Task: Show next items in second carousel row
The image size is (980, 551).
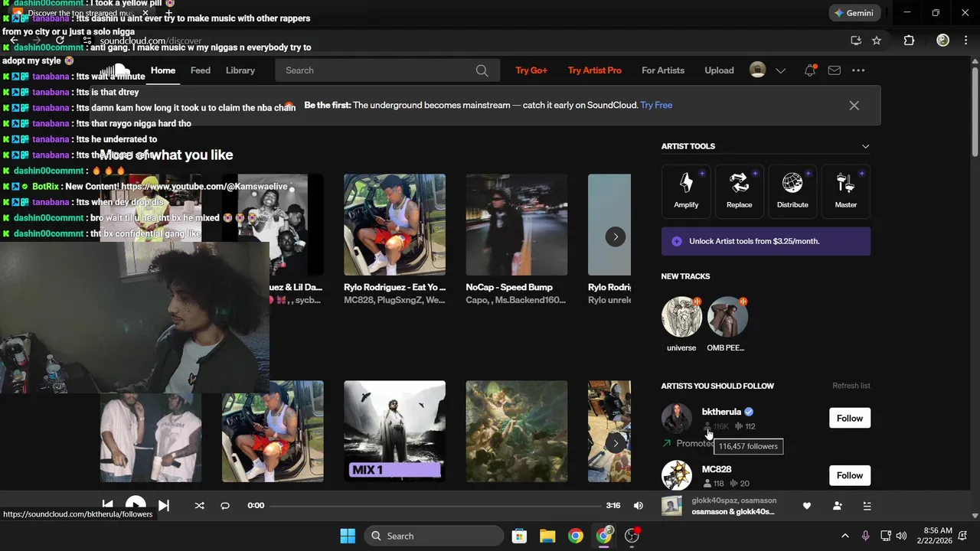Action: (x=616, y=443)
